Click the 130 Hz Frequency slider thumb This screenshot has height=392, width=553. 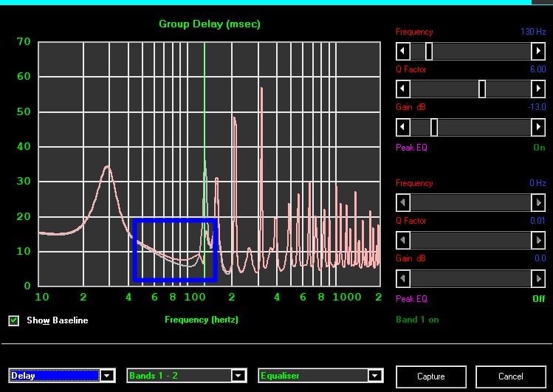(x=429, y=51)
